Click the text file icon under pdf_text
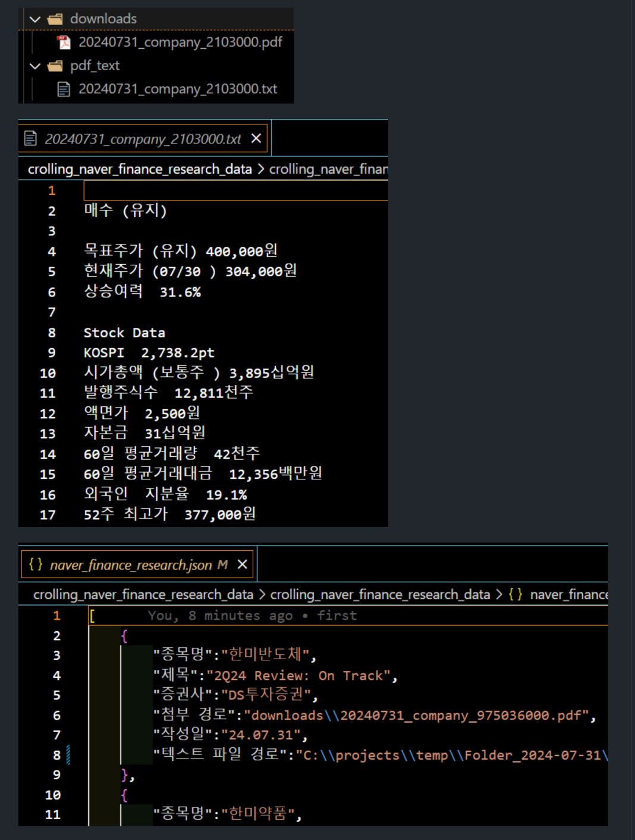635x840 pixels. coord(64,89)
